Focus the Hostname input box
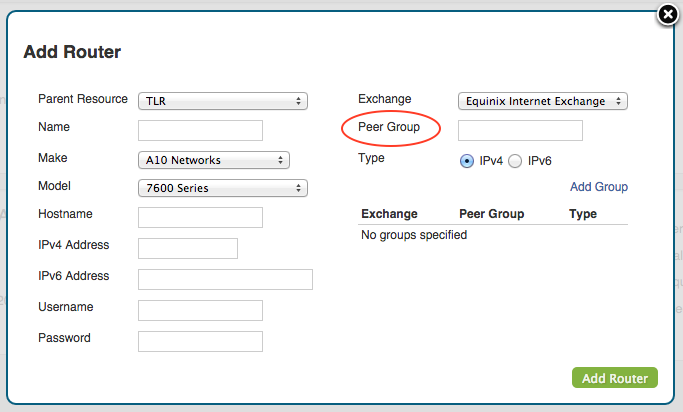The width and height of the screenshot is (683, 412). [x=200, y=218]
